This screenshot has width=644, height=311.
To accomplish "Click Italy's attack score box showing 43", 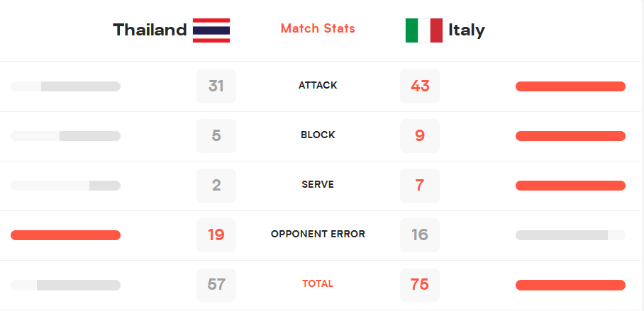I will tap(420, 86).
